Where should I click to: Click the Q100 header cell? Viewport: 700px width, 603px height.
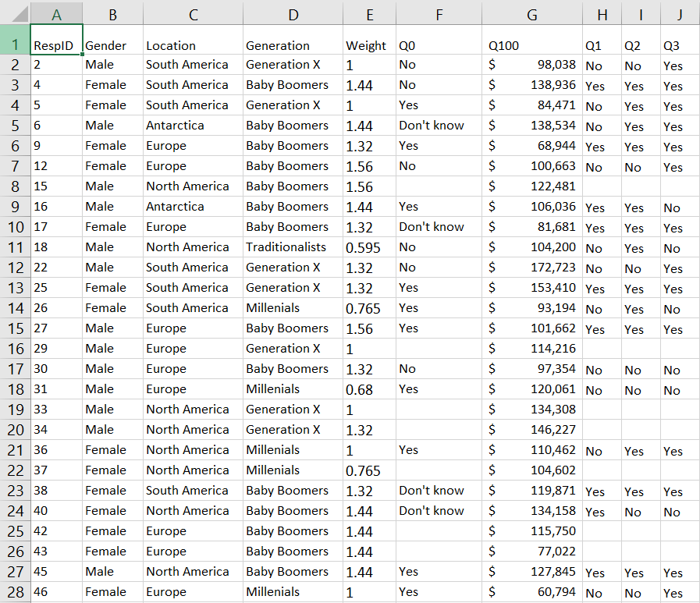pyautogui.click(x=531, y=45)
